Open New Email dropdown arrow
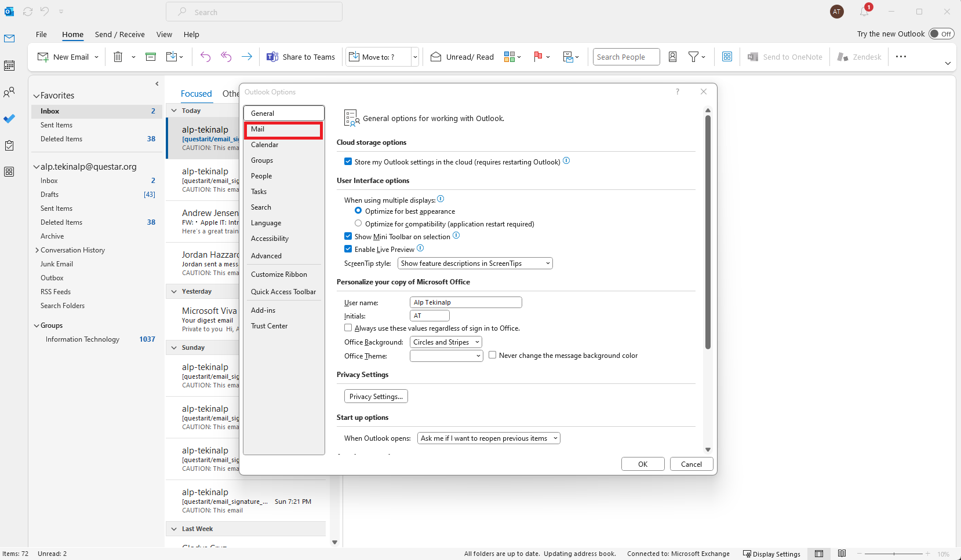961x560 pixels. (96, 57)
